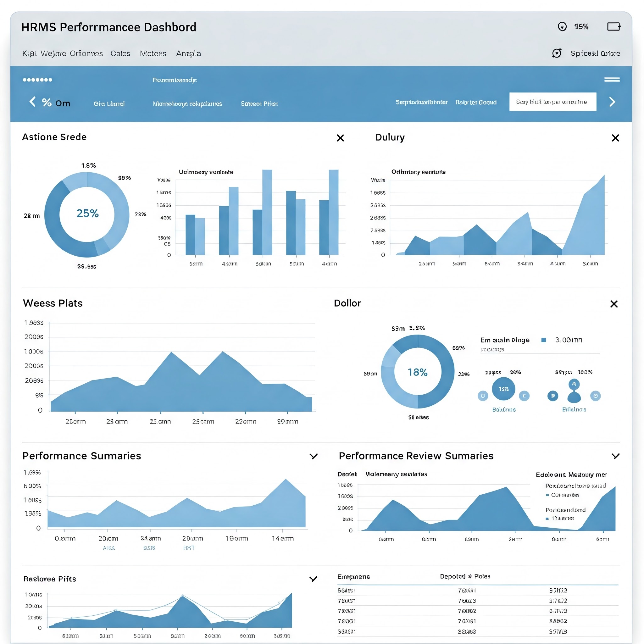Screen dimensions: 644x644
Task: Select the Sarceel Pfist tab on the banner
Action: 259,103
